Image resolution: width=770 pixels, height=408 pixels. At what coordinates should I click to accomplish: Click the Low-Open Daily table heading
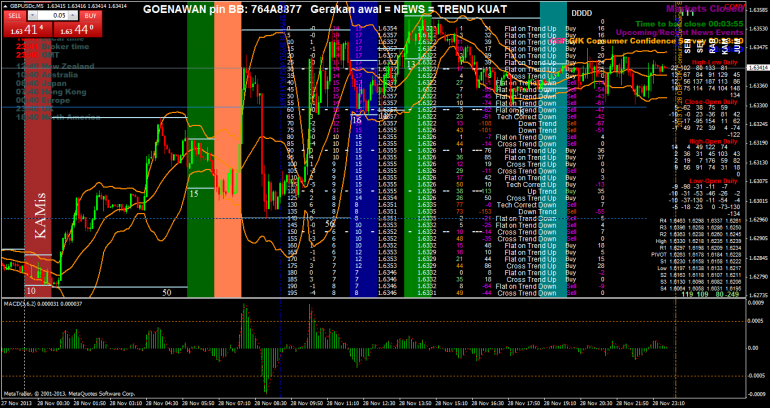pos(713,181)
